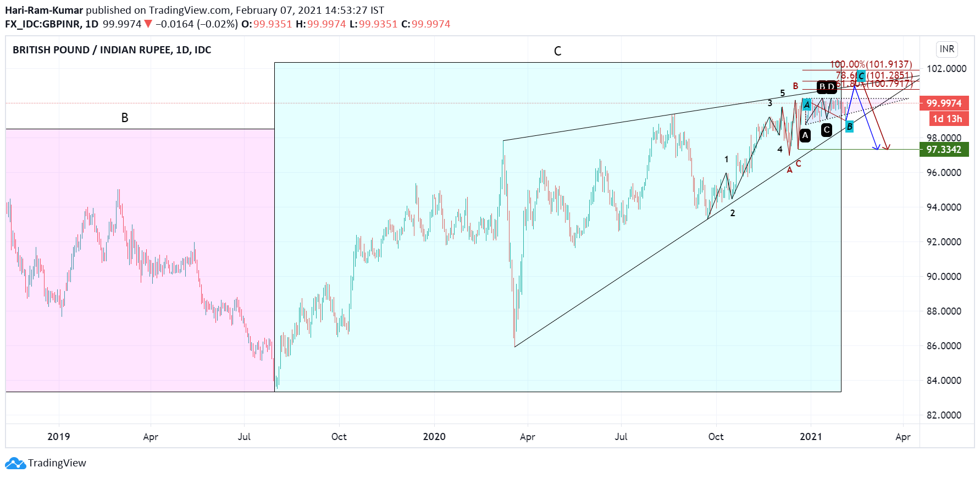The width and height of the screenshot is (980, 478).
Task: Click the INR currency button
Action: pyautogui.click(x=947, y=49)
